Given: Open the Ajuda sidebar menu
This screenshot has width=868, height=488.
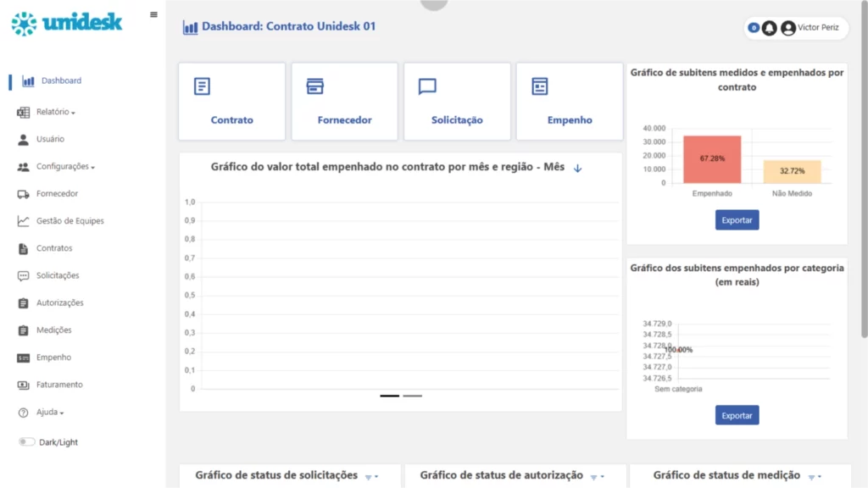Looking at the screenshot, I should [47, 413].
